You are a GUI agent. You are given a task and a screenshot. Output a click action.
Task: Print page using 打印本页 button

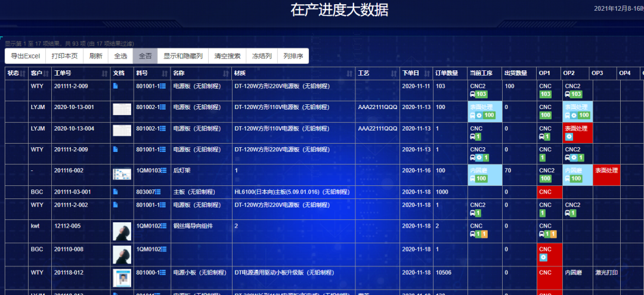pyautogui.click(x=64, y=56)
